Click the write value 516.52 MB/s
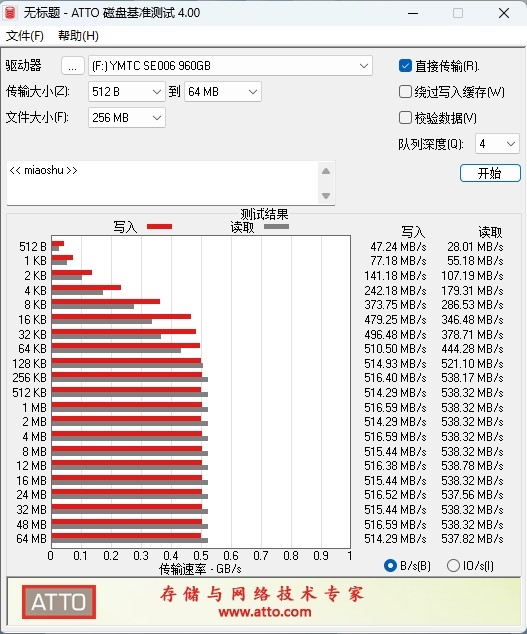Image resolution: width=527 pixels, height=634 pixels. (395, 495)
